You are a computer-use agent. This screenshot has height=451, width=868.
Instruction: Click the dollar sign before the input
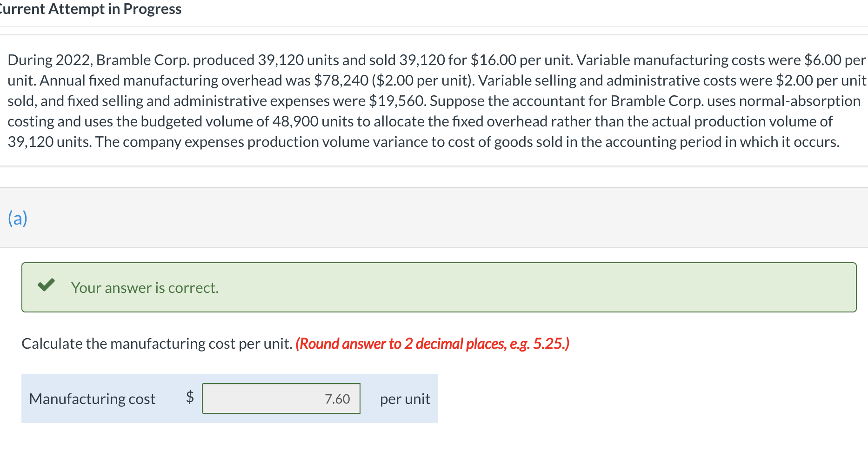coord(190,397)
